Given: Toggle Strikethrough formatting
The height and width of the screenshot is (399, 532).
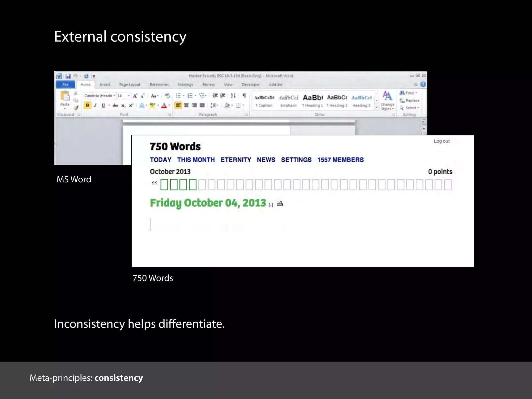Looking at the screenshot, I should pos(115,105).
